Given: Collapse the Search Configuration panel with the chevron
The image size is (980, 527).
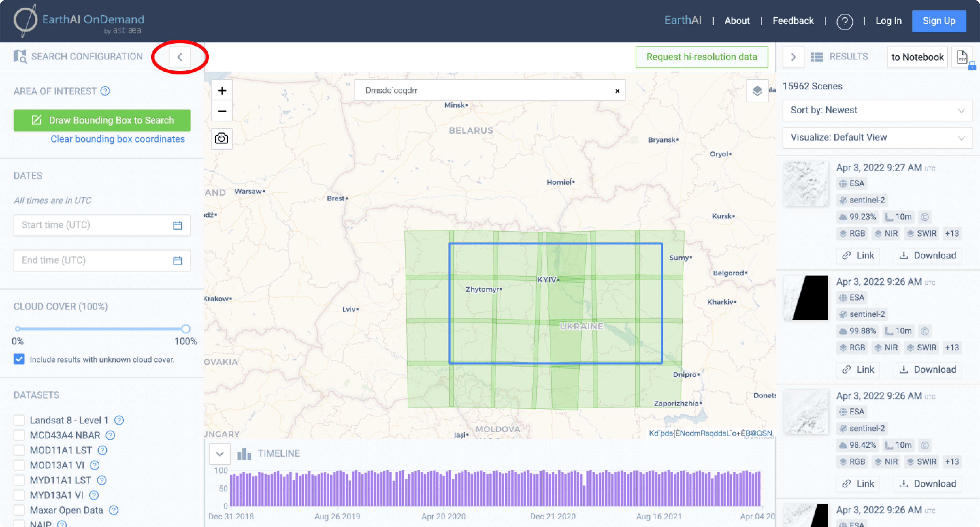Looking at the screenshot, I should point(179,57).
